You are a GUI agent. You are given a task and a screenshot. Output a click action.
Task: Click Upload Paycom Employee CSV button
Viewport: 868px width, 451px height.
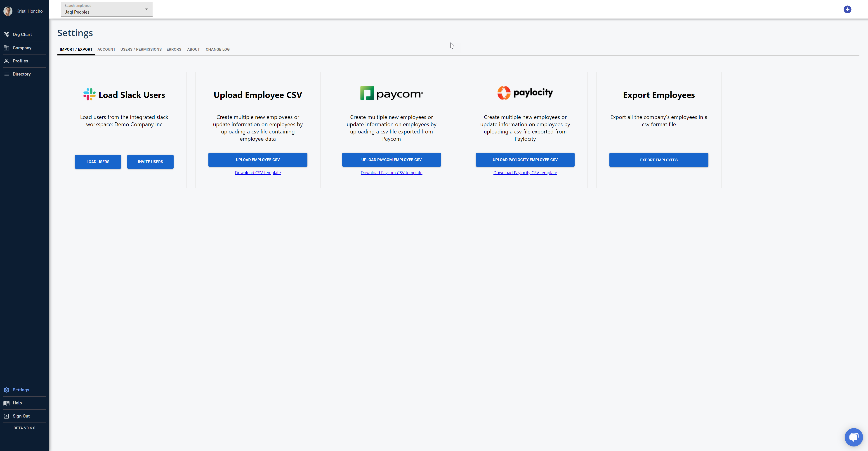pos(391,160)
